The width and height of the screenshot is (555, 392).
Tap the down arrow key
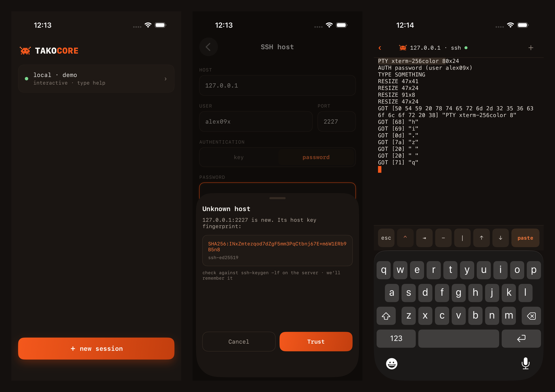[501, 238]
